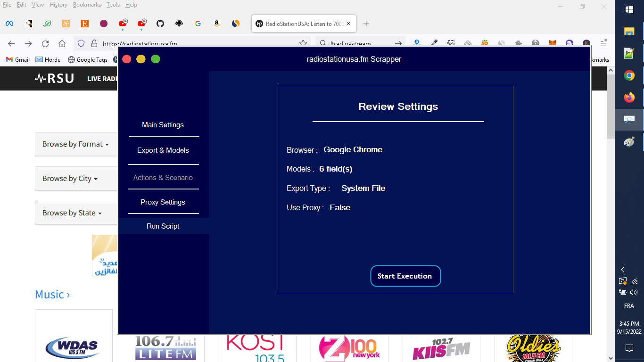Click the RSU site logo
Viewport: 644px width, 362px height.
point(53,78)
